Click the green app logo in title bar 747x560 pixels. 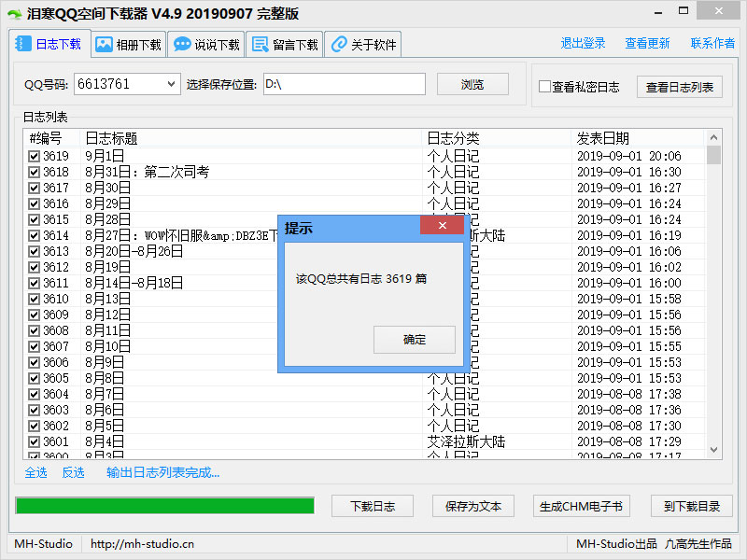(15, 14)
